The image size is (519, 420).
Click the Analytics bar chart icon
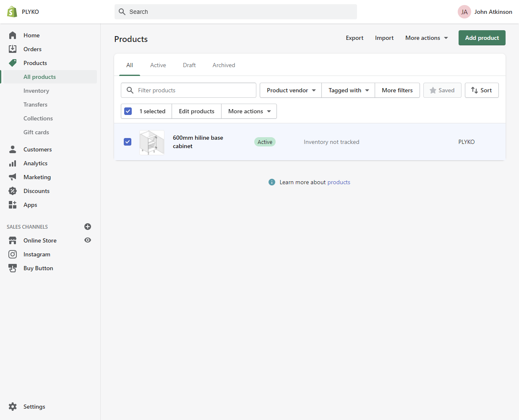[13, 163]
